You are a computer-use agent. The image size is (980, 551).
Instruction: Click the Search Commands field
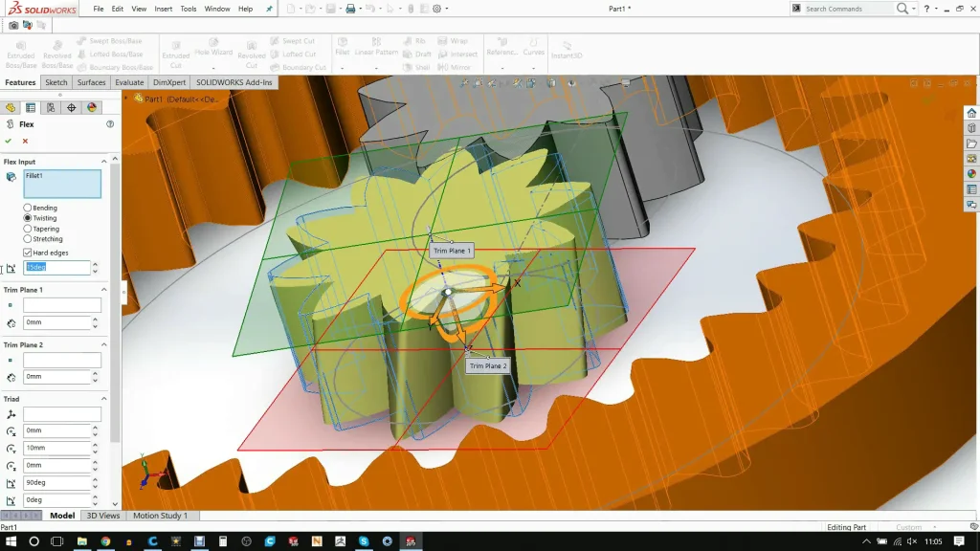click(847, 9)
